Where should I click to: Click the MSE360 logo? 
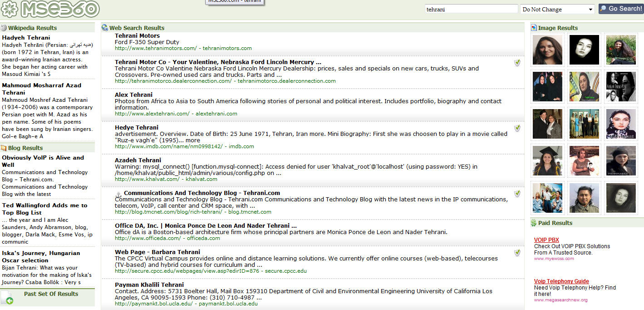point(50,9)
